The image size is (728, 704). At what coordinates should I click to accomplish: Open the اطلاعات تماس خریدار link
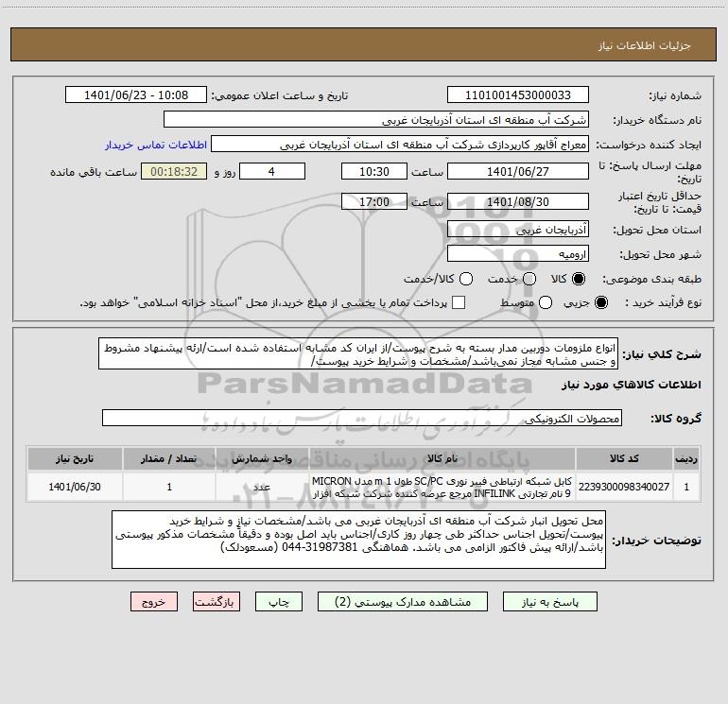[156, 145]
